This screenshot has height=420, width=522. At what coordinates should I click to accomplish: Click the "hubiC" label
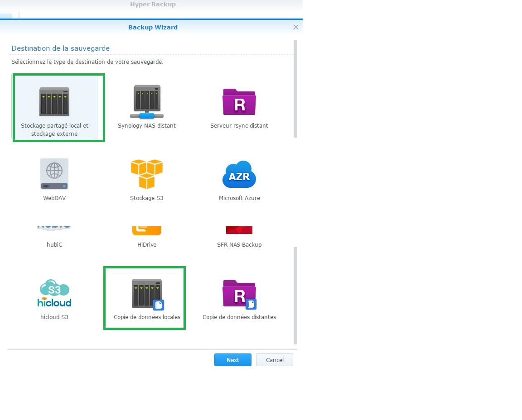click(x=54, y=245)
